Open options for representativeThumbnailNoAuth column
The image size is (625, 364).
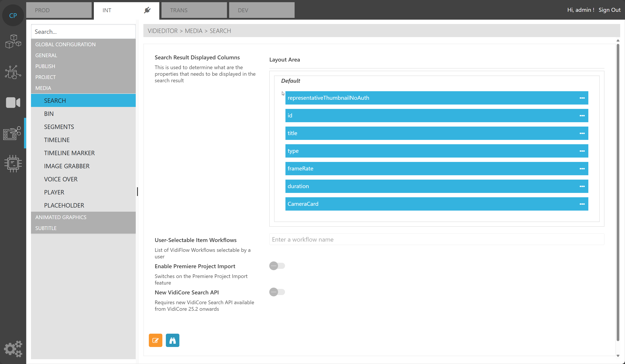582,98
